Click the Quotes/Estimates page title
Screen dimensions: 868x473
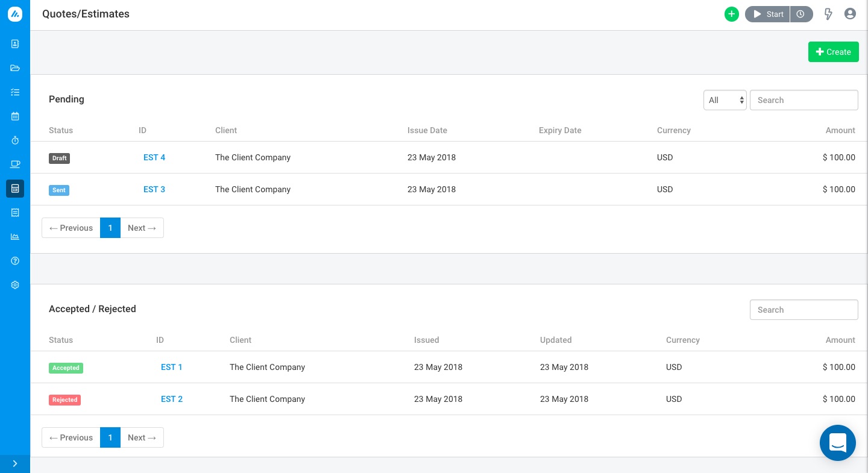click(x=86, y=14)
